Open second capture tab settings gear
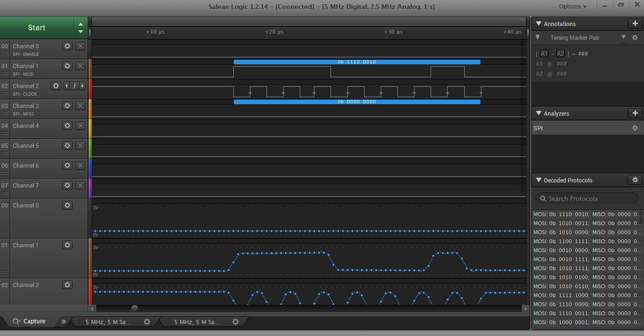 236,322
